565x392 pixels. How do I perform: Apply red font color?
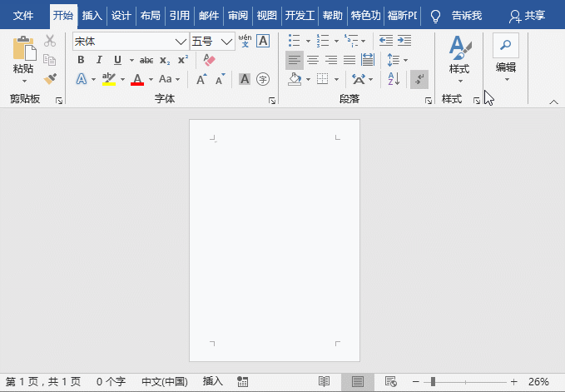tap(137, 79)
